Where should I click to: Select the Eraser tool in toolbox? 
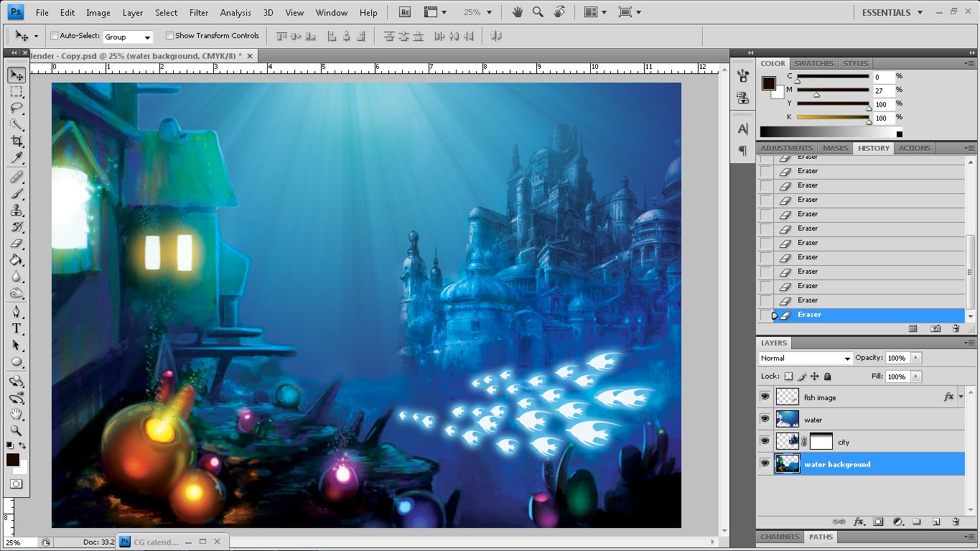tap(17, 244)
